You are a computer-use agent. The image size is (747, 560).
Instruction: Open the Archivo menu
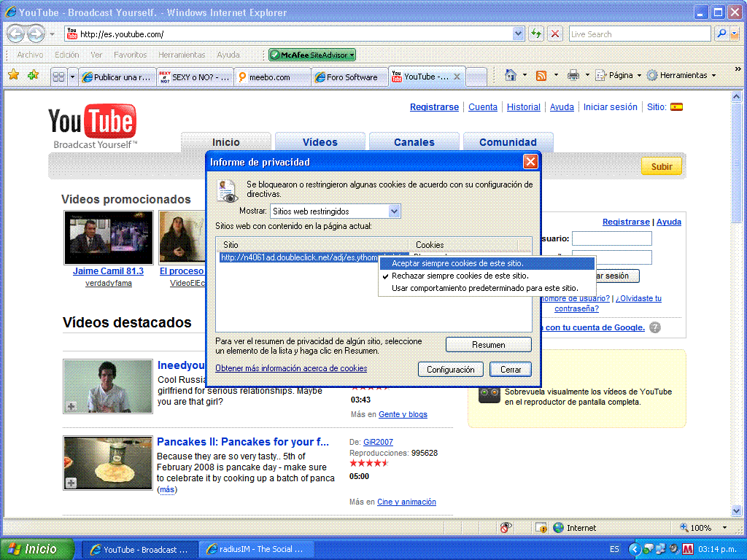click(30, 55)
